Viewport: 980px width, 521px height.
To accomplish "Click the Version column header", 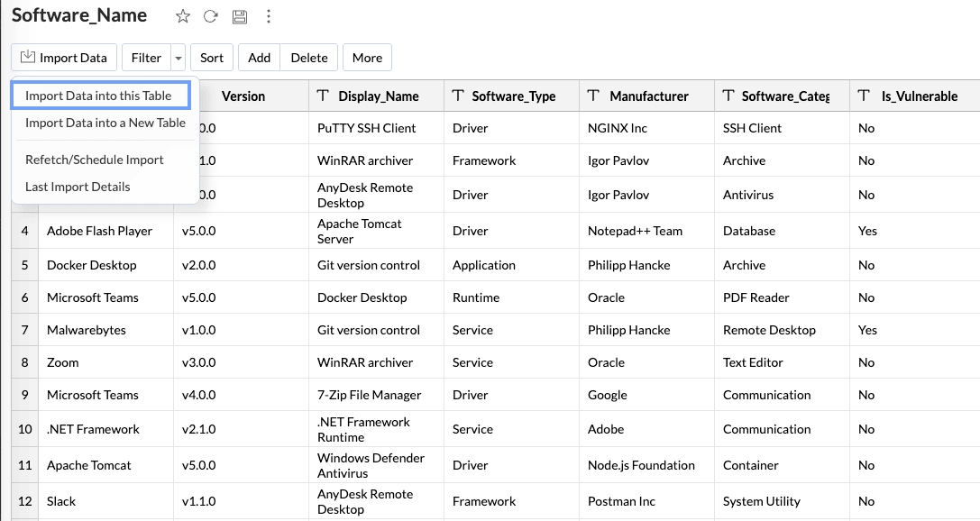I will tap(243, 96).
